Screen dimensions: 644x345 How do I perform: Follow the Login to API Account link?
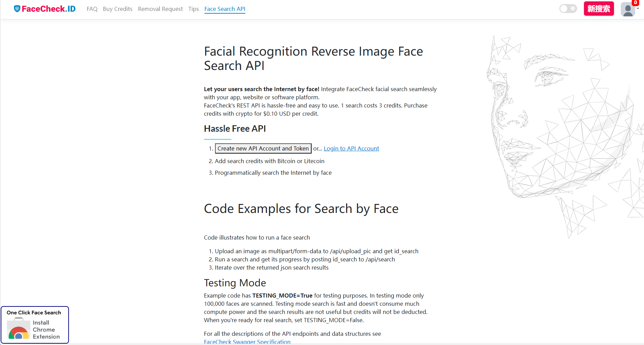[x=351, y=148]
